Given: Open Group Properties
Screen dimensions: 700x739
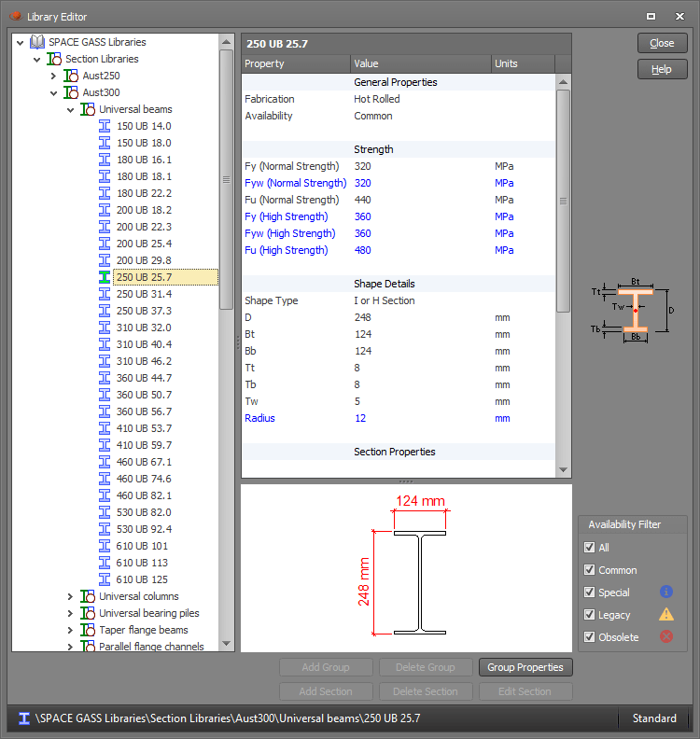Looking at the screenshot, I should [x=525, y=667].
